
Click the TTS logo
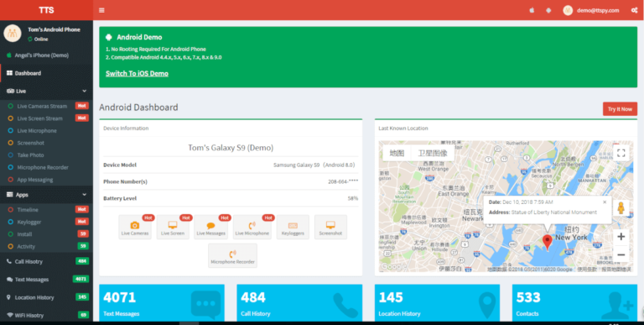(46, 10)
